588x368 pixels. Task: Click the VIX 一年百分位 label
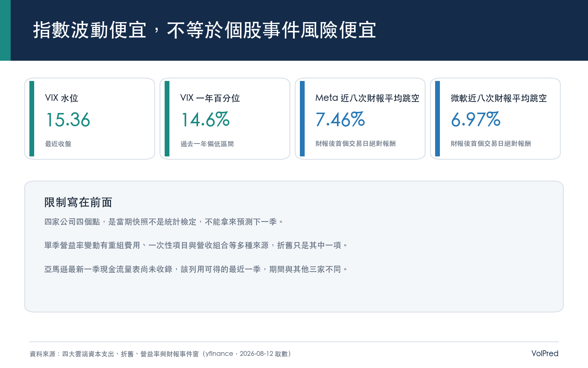tap(210, 98)
